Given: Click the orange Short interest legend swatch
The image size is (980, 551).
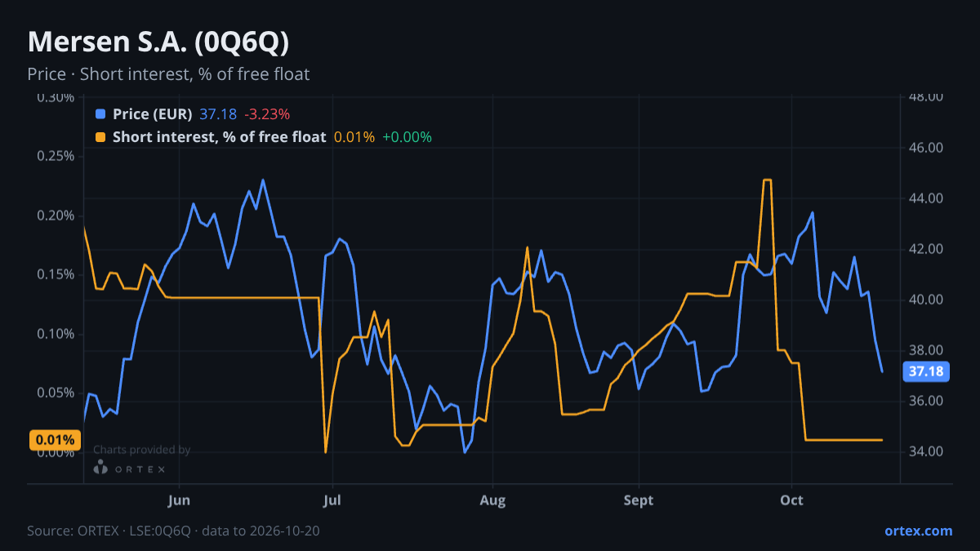Looking at the screenshot, I should [x=100, y=137].
